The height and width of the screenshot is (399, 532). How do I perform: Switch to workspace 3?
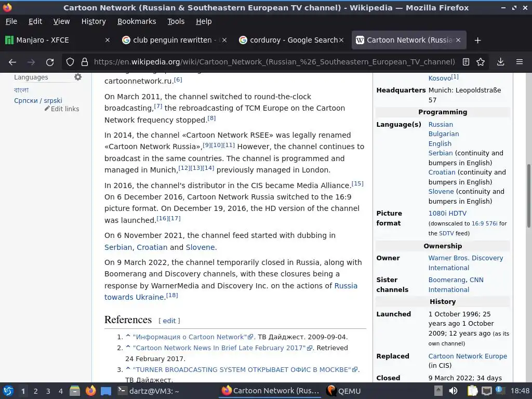[48, 391]
